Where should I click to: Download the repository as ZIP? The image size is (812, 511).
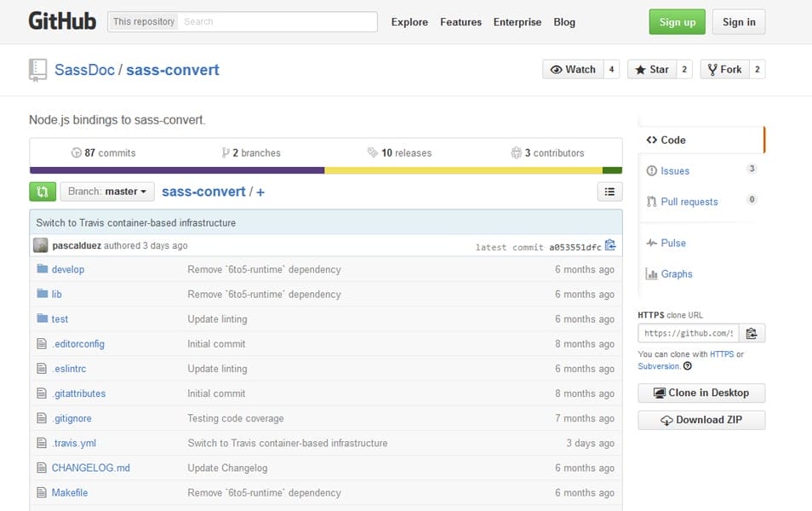700,419
